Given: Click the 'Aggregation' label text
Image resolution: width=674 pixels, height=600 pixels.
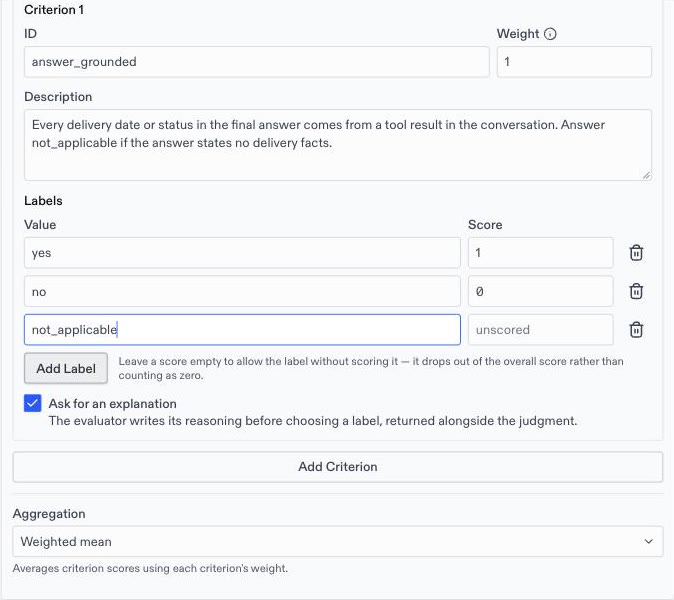Looking at the screenshot, I should (49, 514).
